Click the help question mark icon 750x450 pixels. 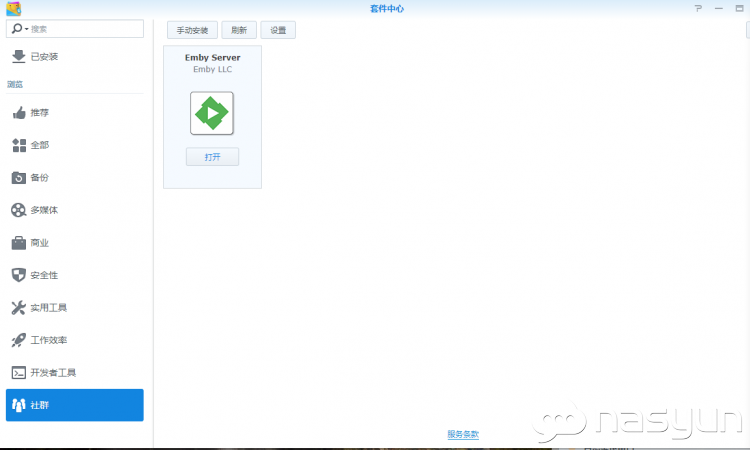(x=698, y=9)
